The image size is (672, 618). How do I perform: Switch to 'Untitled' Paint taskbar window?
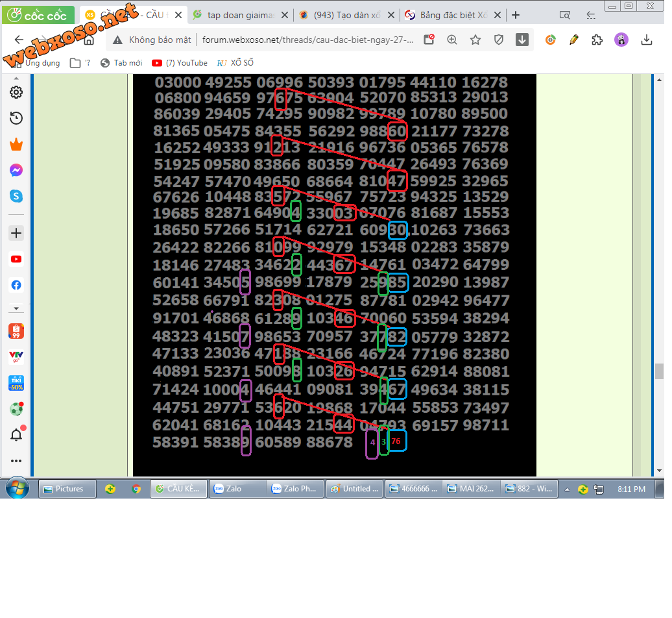[354, 489]
